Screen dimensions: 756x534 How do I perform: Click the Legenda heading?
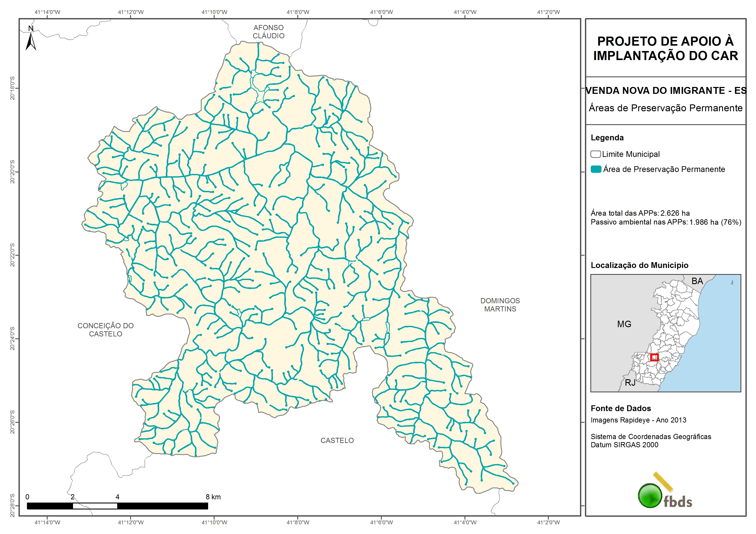[x=607, y=138]
